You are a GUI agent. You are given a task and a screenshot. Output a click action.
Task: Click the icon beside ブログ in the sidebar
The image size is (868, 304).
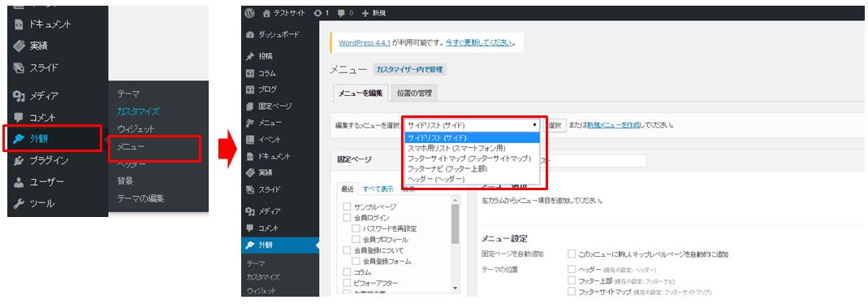coord(250,89)
